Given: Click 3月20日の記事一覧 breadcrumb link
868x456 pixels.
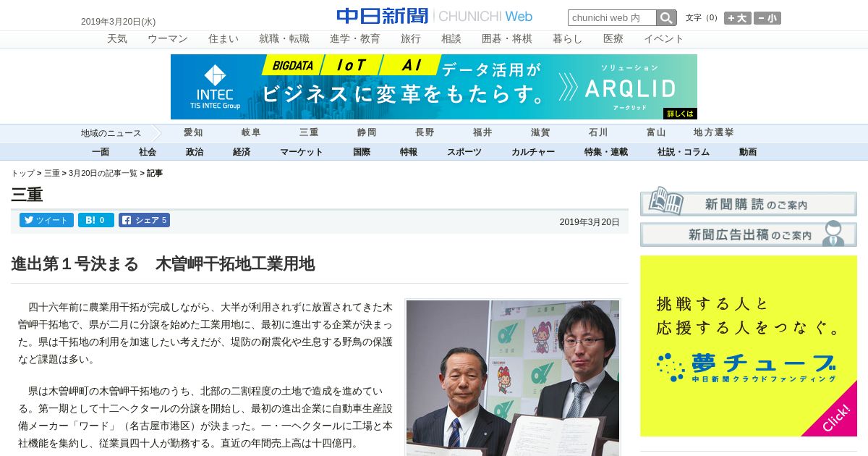Looking at the screenshot, I should click(103, 174).
